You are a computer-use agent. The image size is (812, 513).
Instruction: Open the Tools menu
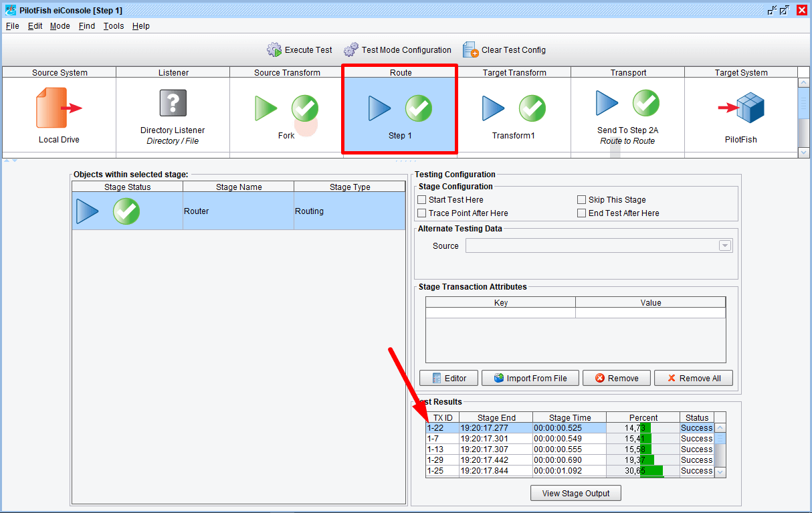[x=114, y=26]
